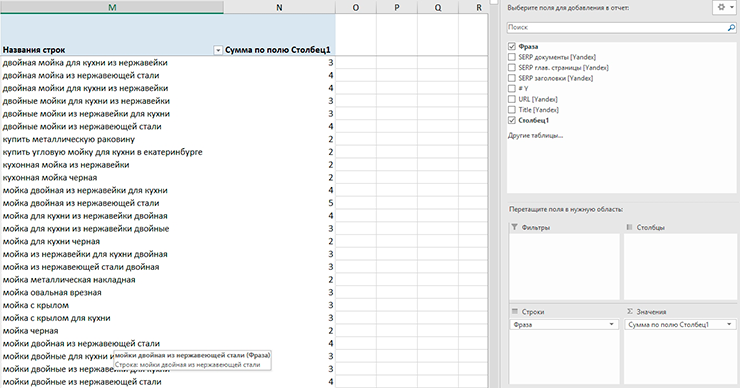Select row двойная мойка из нержавеющей стали
The height and width of the screenshot is (388, 740).
click(81, 76)
